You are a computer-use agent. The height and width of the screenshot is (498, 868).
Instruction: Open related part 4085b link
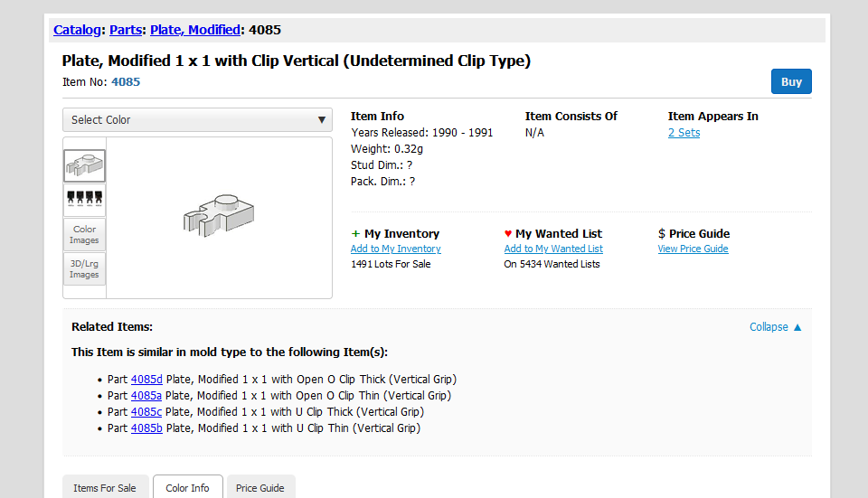click(146, 428)
